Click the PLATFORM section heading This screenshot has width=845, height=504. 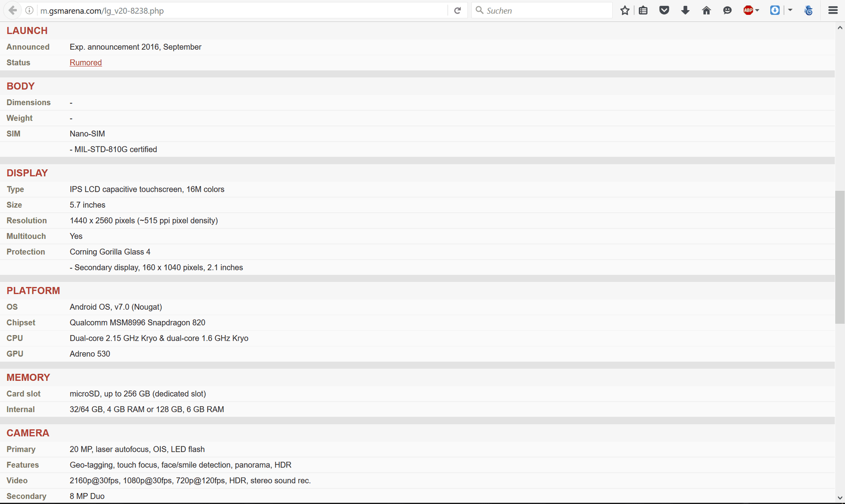(33, 291)
